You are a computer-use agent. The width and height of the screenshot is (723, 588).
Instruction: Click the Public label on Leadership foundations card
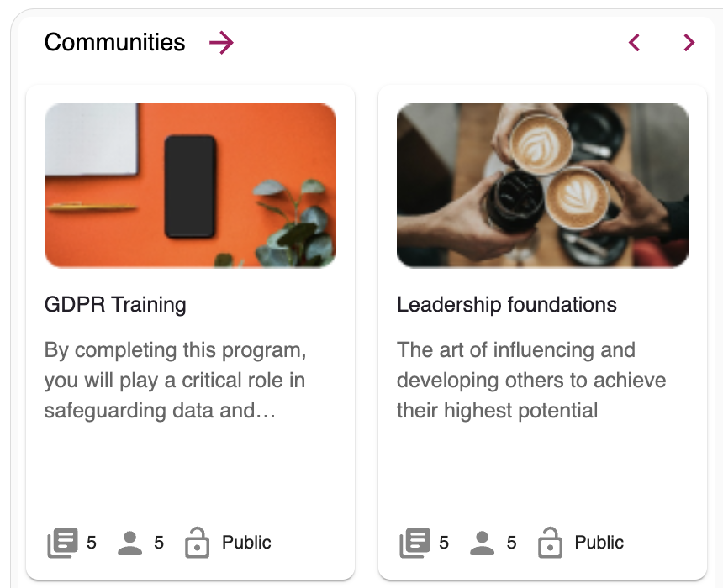tap(599, 543)
